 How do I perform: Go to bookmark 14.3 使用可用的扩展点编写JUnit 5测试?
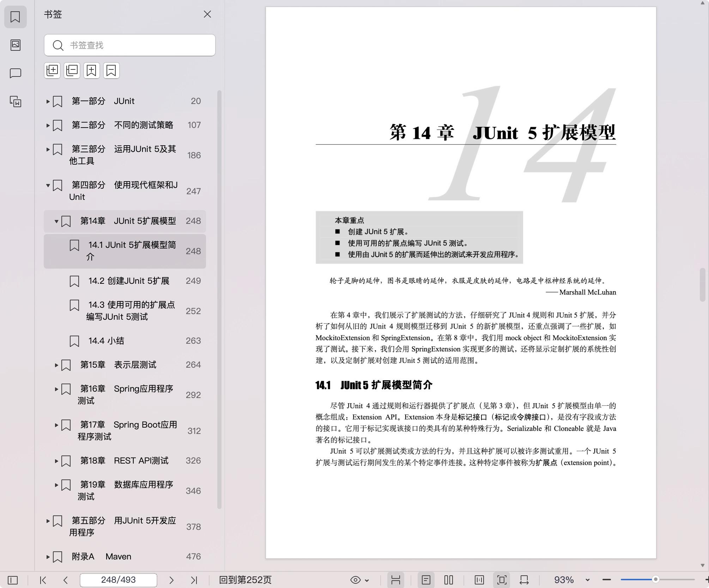[125, 311]
